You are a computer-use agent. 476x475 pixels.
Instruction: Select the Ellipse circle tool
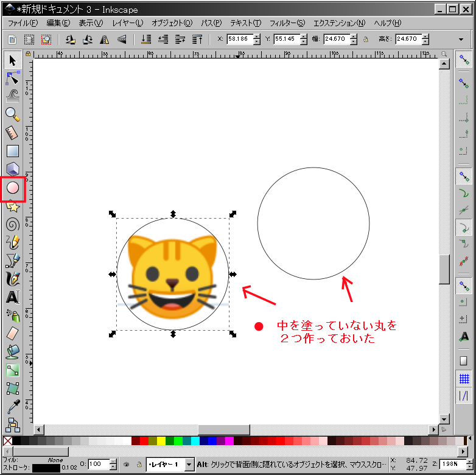[x=12, y=188]
